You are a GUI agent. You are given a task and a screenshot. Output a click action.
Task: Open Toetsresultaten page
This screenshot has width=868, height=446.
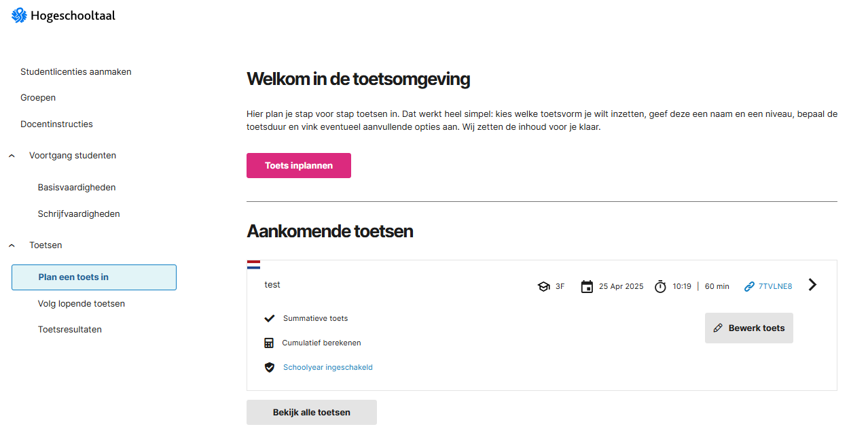pyautogui.click(x=70, y=329)
